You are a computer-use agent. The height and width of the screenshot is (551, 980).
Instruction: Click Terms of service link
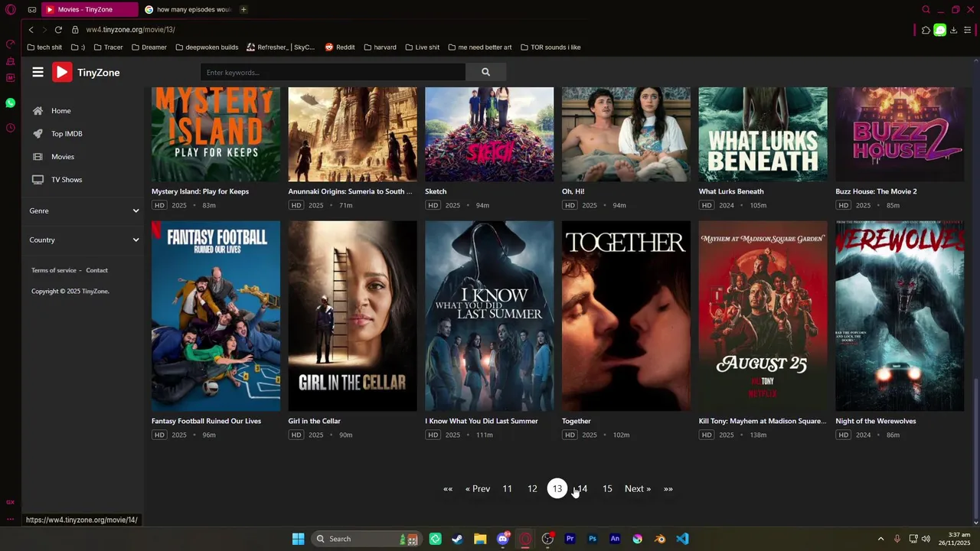pos(54,270)
